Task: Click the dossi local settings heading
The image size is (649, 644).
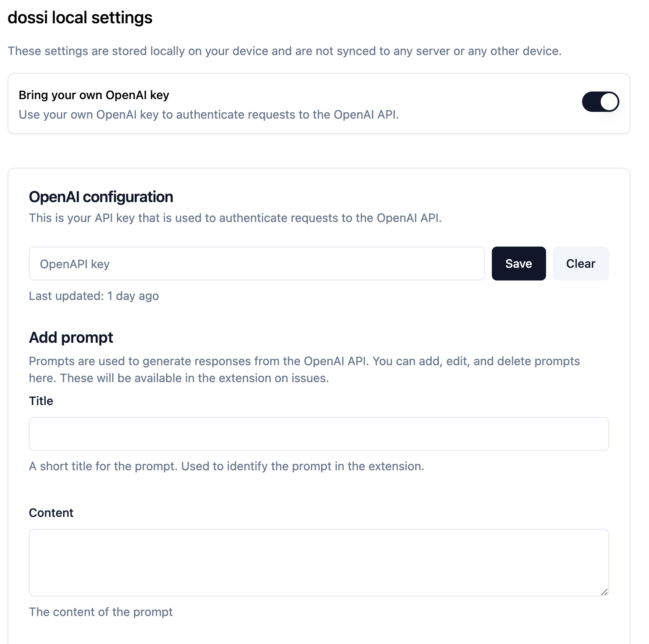Action: (80, 17)
